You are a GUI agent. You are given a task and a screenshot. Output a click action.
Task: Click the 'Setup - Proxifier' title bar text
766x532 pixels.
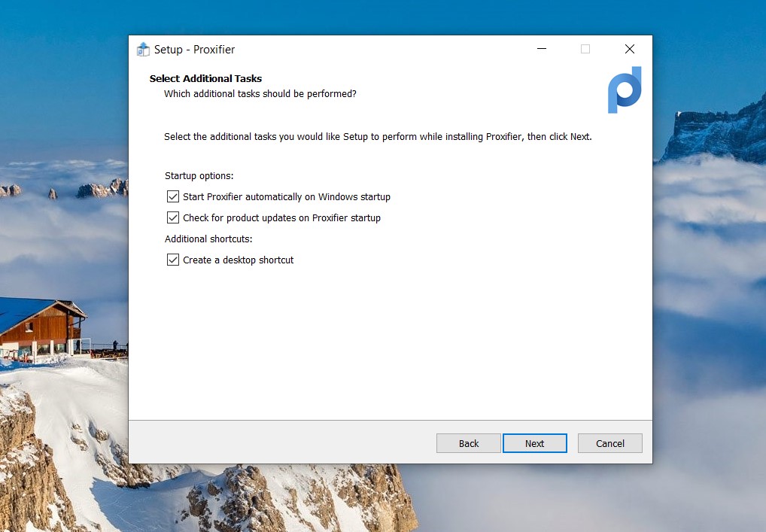194,50
